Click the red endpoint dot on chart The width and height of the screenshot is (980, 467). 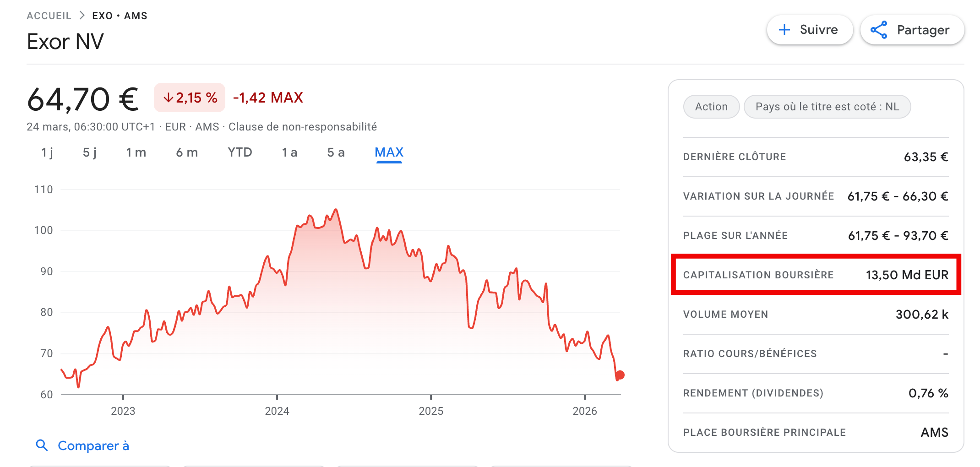coord(620,375)
